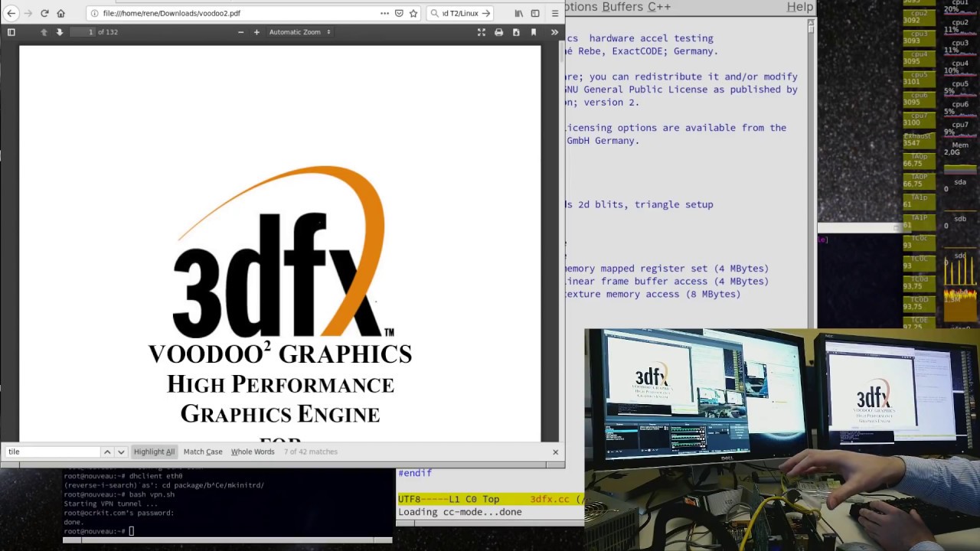Zoom out the PDF with the minus button

(240, 32)
